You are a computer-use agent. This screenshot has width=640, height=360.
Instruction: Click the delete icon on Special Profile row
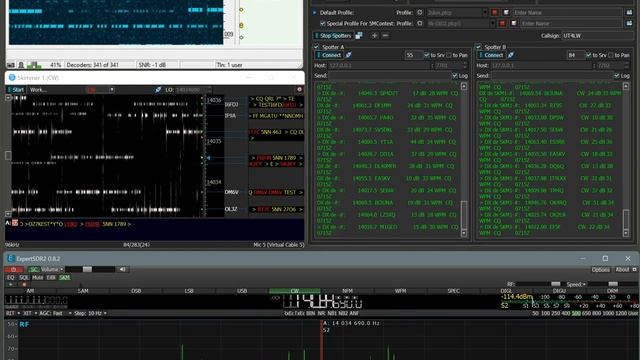point(502,24)
